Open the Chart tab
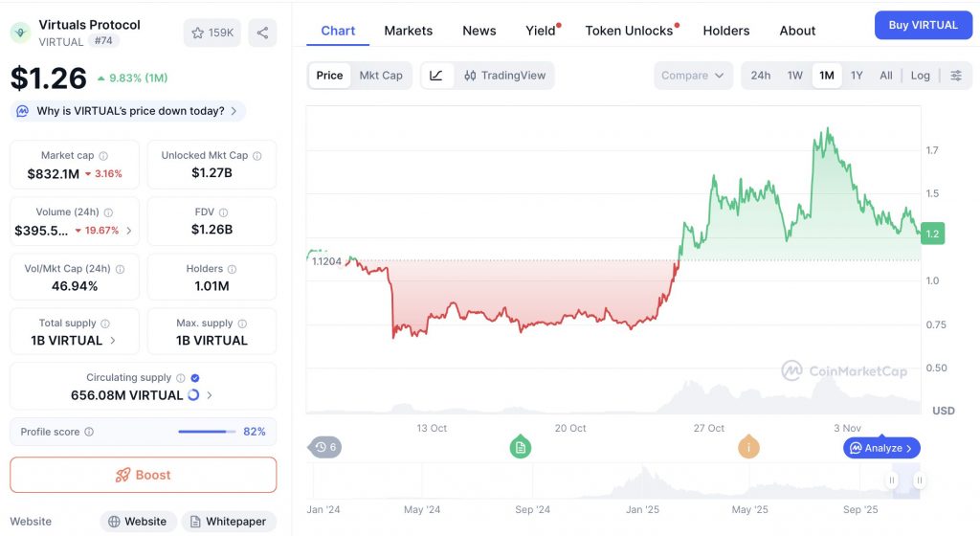This screenshot has width=980, height=536. (338, 31)
